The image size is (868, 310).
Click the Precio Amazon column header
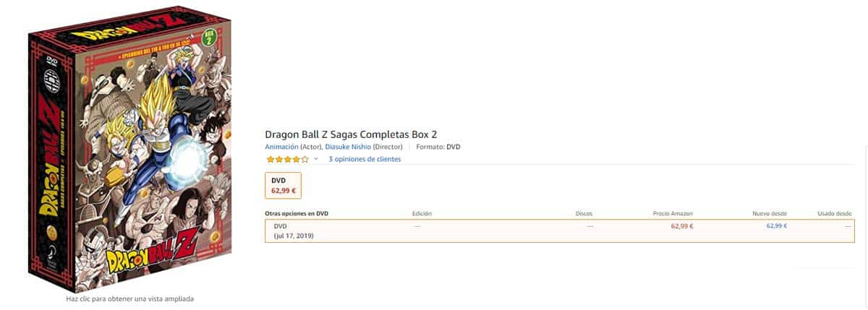tap(673, 214)
